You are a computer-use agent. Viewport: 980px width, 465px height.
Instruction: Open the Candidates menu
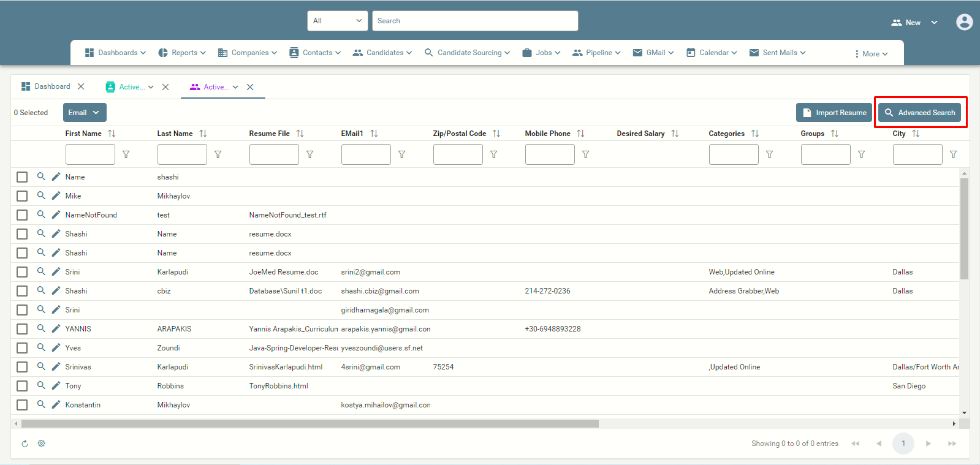pos(382,53)
